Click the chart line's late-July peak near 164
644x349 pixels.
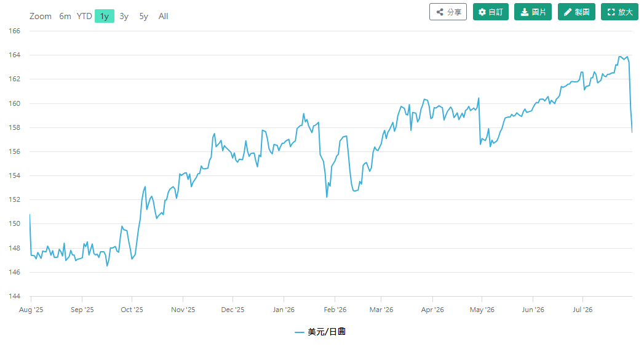coord(620,57)
